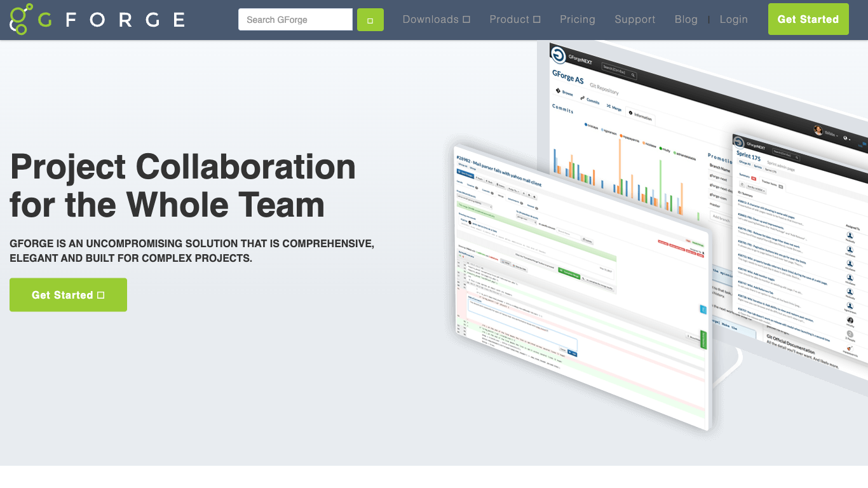868x488 pixels.
Task: Expand the Product dropdown menu
Action: pyautogui.click(x=515, y=20)
